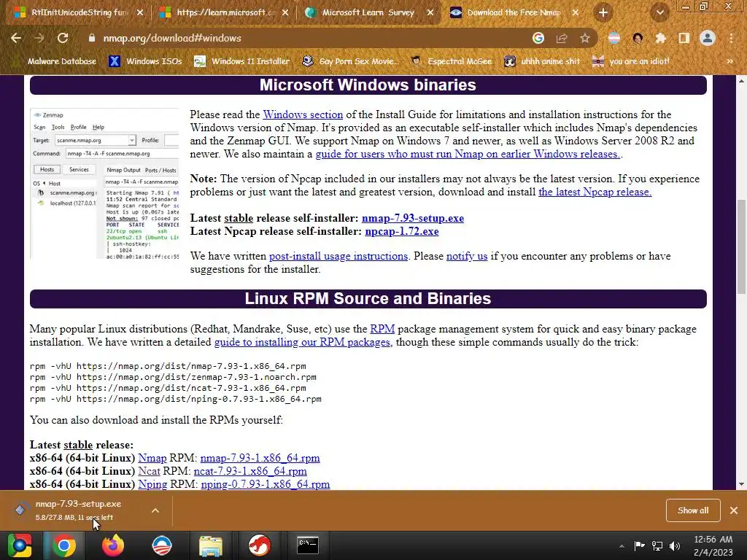Open the Windows ISOs bookmark
747x560 pixels.
click(x=145, y=61)
